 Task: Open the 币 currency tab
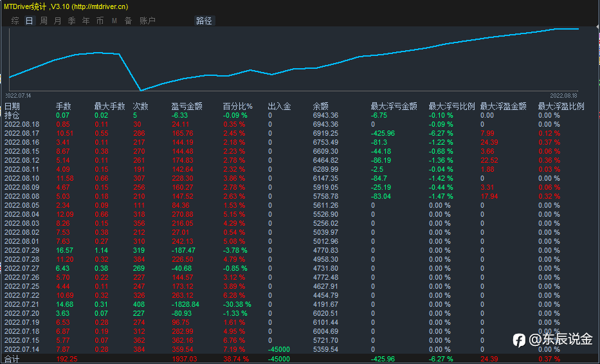click(x=100, y=21)
